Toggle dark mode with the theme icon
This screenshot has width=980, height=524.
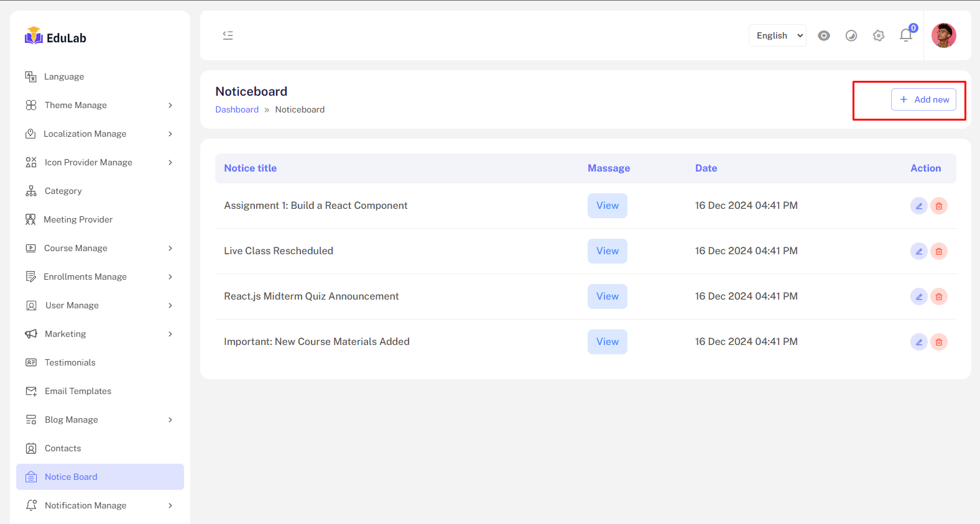pyautogui.click(x=851, y=35)
